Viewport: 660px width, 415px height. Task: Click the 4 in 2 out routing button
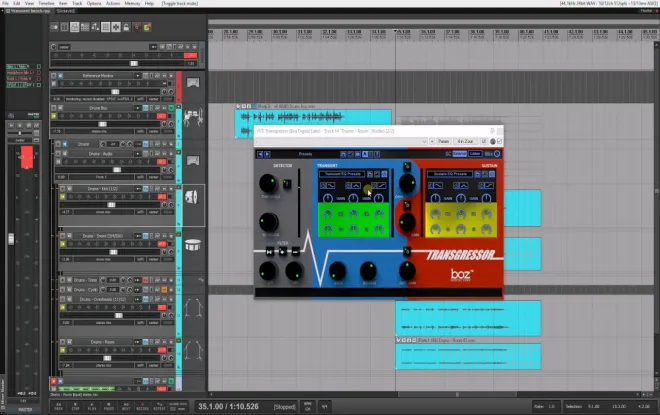tap(465, 141)
